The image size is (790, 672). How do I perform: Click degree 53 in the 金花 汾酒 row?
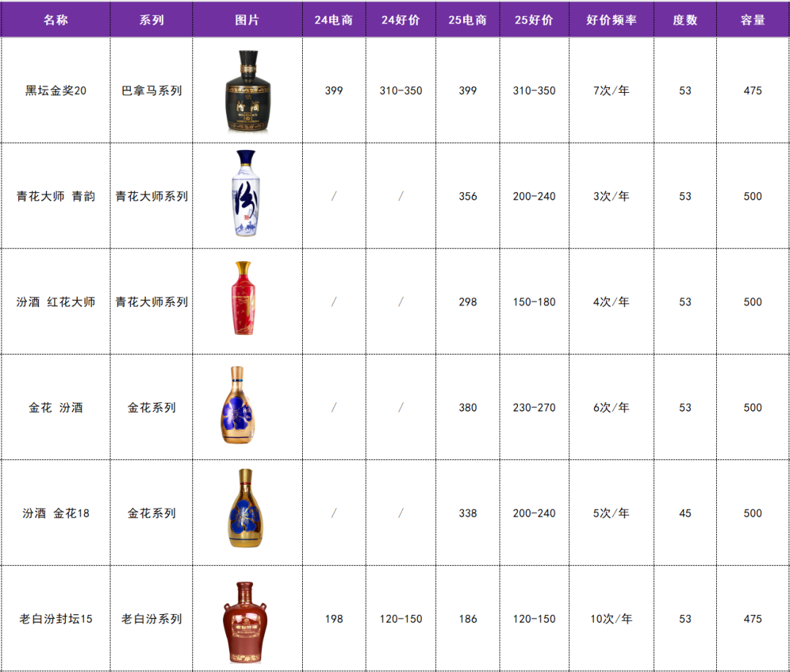pyautogui.click(x=685, y=407)
